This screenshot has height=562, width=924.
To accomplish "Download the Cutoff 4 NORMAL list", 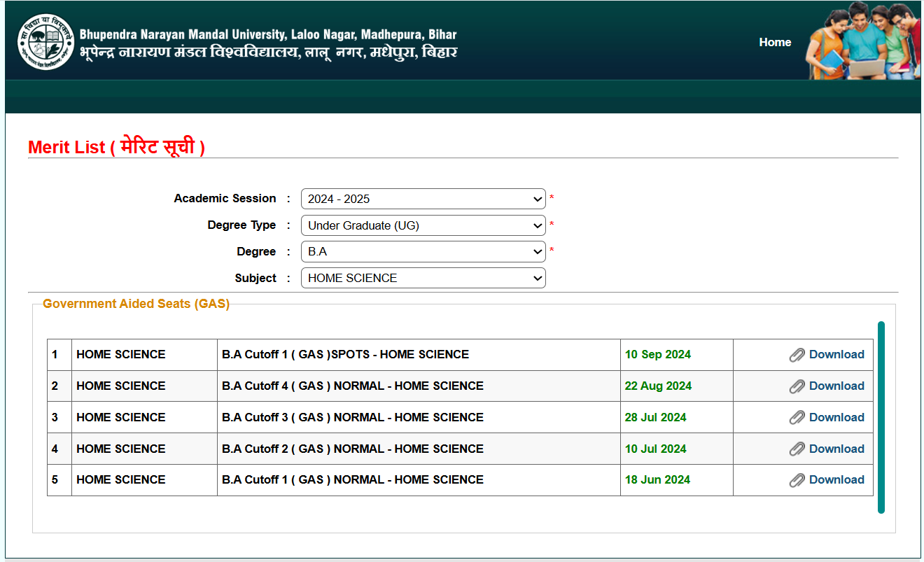I will (836, 386).
